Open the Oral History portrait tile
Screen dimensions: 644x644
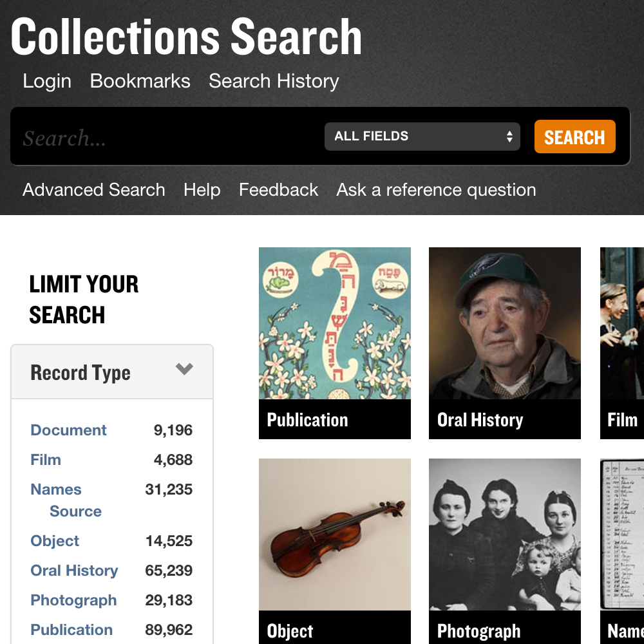click(x=505, y=343)
